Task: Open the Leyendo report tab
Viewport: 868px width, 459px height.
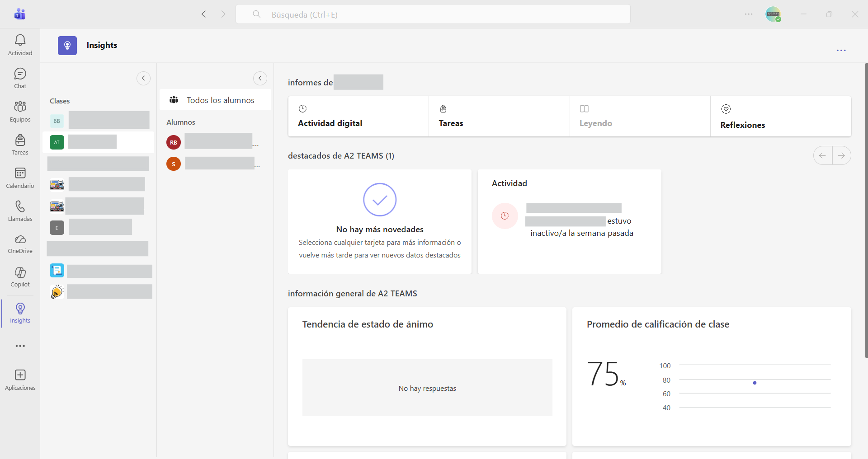Action: tap(640, 116)
